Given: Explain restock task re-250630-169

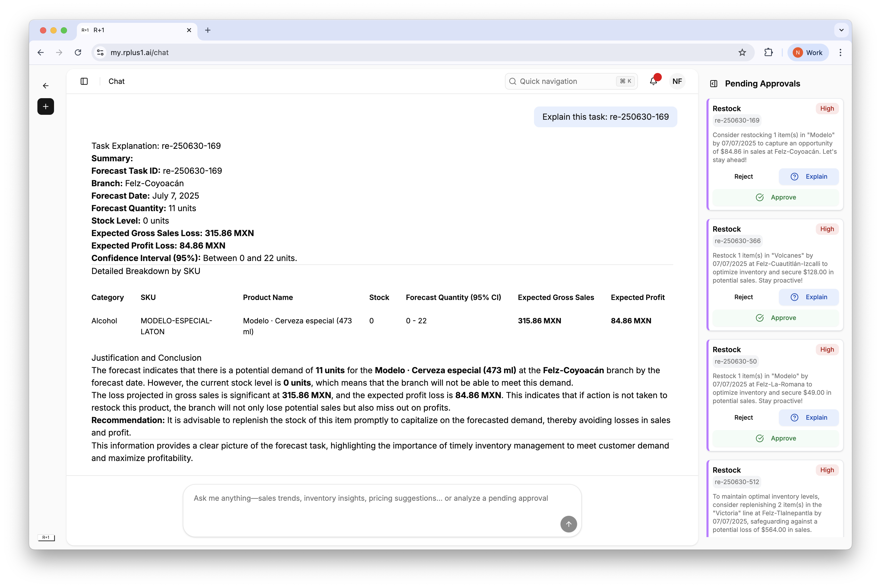Looking at the screenshot, I should point(809,177).
